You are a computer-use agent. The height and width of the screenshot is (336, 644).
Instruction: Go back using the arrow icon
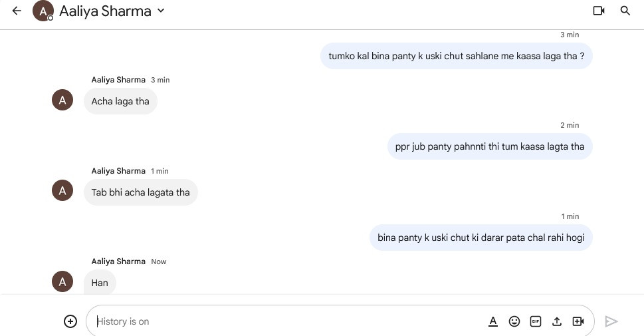point(17,11)
